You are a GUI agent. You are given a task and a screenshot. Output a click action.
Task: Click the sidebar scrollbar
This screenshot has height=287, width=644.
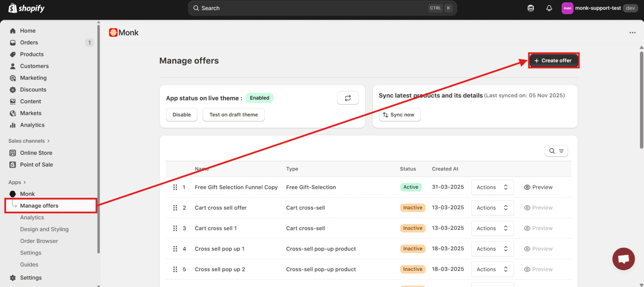pos(99,139)
